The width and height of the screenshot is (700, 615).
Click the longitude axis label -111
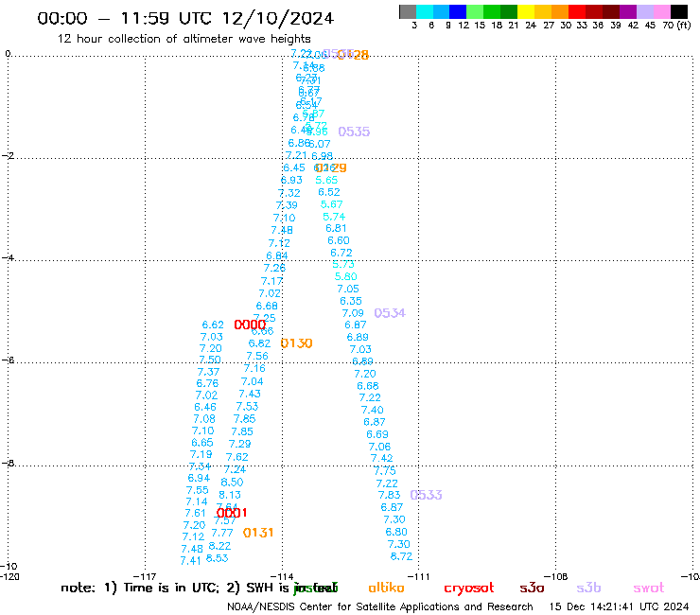point(419,576)
